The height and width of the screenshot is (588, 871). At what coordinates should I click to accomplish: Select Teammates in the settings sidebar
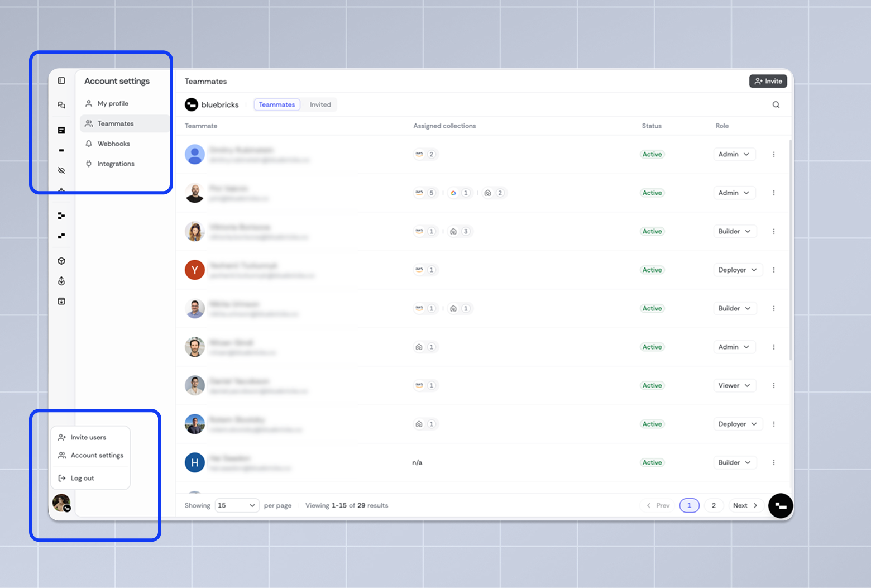click(x=124, y=123)
